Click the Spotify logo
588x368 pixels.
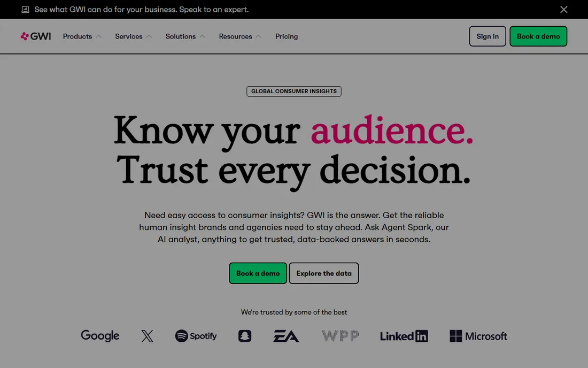click(196, 336)
